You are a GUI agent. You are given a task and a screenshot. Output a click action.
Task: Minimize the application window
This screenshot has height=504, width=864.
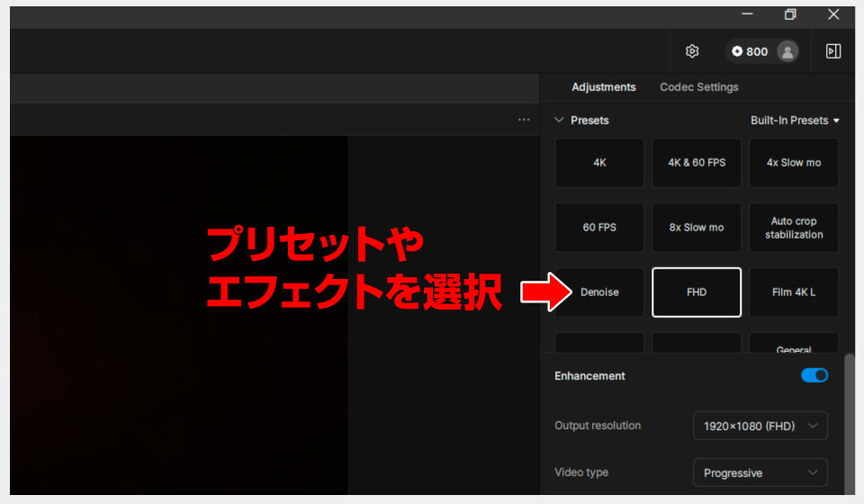click(747, 14)
